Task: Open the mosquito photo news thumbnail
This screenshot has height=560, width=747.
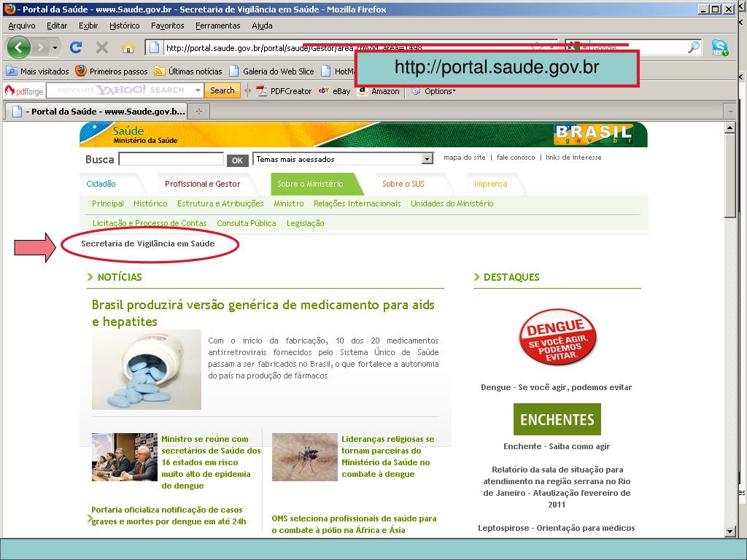Action: [304, 456]
